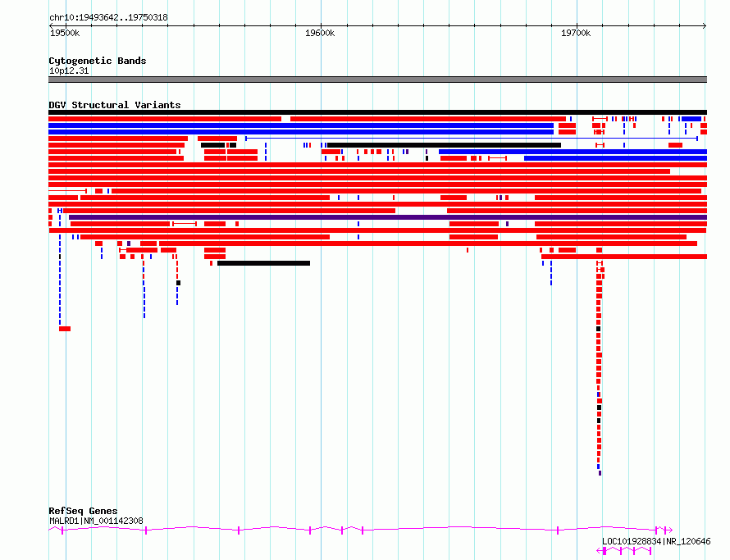Click the 19600k ruler label
This screenshot has height=560, width=730.
320,33
